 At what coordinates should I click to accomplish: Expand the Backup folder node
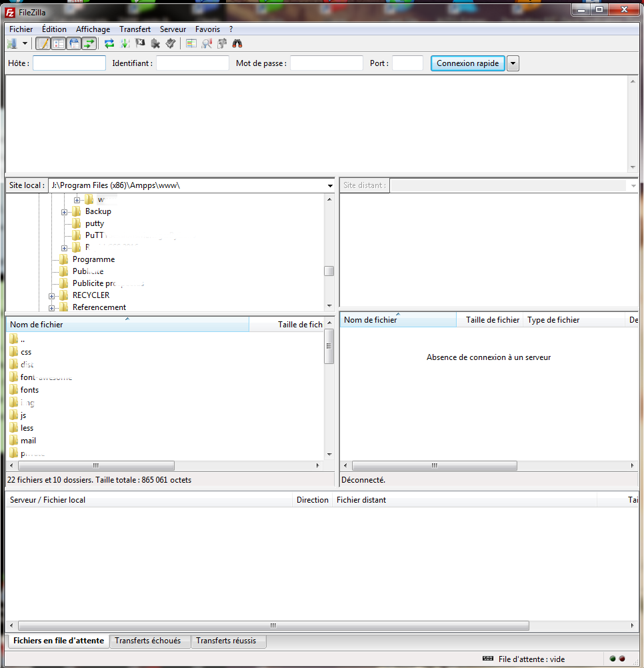[x=64, y=212]
